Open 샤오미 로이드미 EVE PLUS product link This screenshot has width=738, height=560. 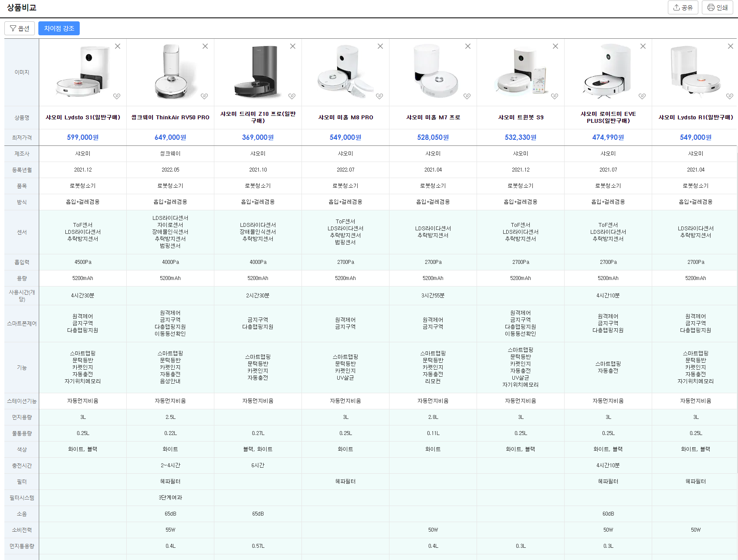(608, 118)
